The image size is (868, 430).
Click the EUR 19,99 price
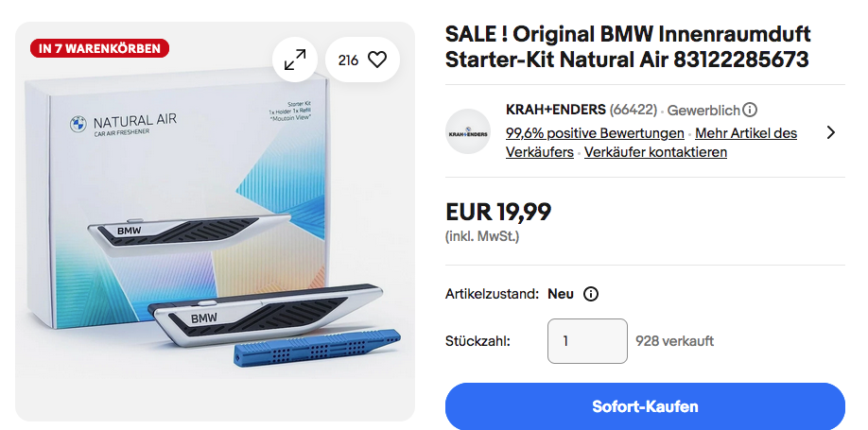tap(498, 212)
